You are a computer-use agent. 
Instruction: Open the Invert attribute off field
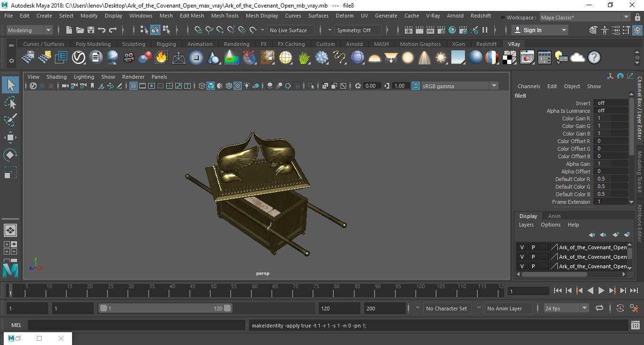(x=612, y=103)
